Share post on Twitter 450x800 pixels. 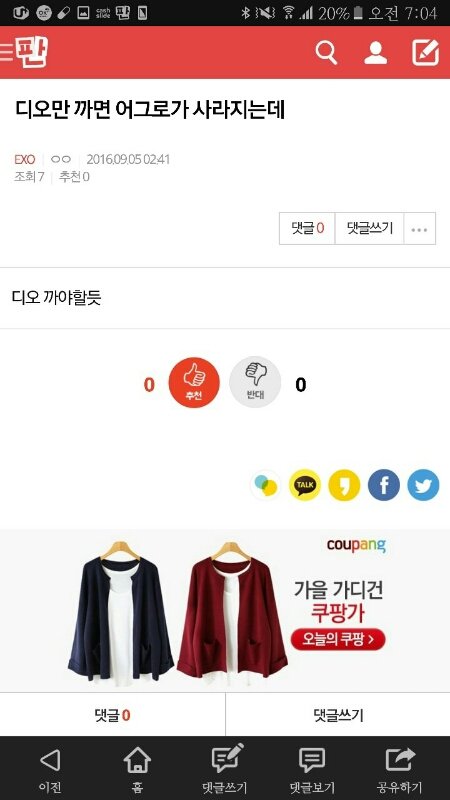coord(423,485)
